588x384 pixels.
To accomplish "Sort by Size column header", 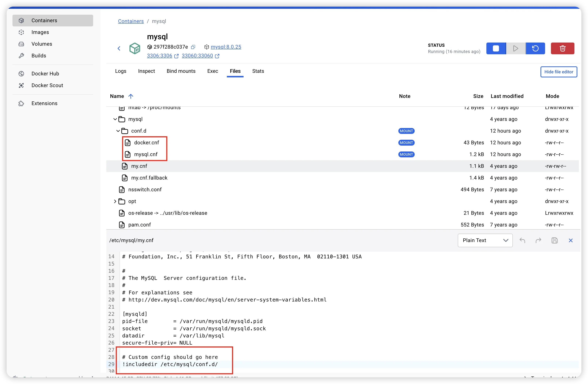I will coord(478,96).
